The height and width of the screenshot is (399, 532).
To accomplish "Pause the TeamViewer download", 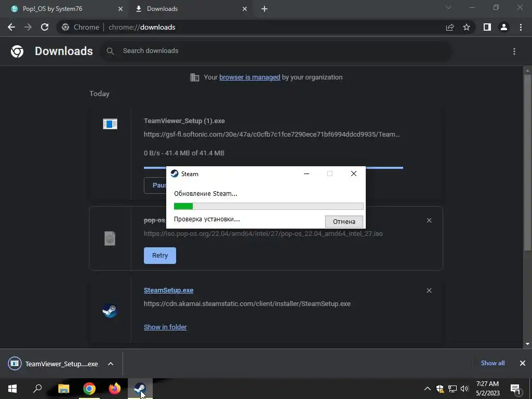I will tap(155, 185).
